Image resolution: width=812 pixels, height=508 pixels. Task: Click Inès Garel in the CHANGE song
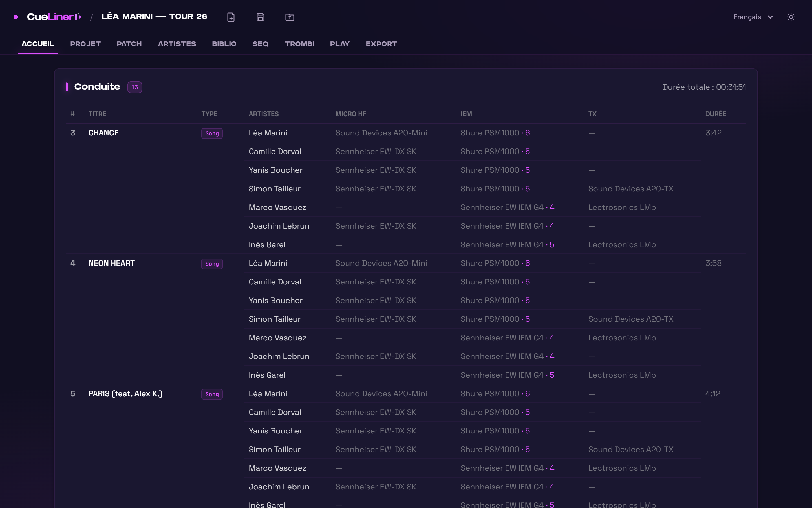pyautogui.click(x=267, y=245)
